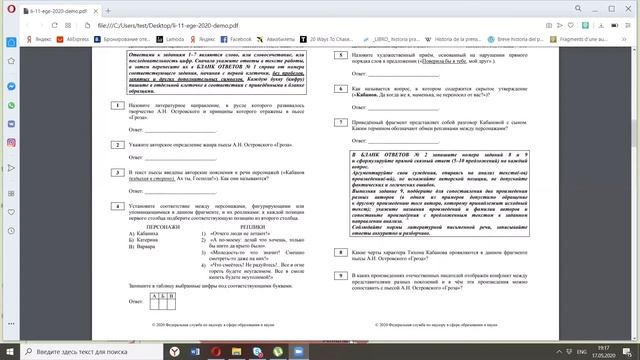The image size is (640, 360).
Task: Switch the ENG input language indicator
Action: coord(582,352)
